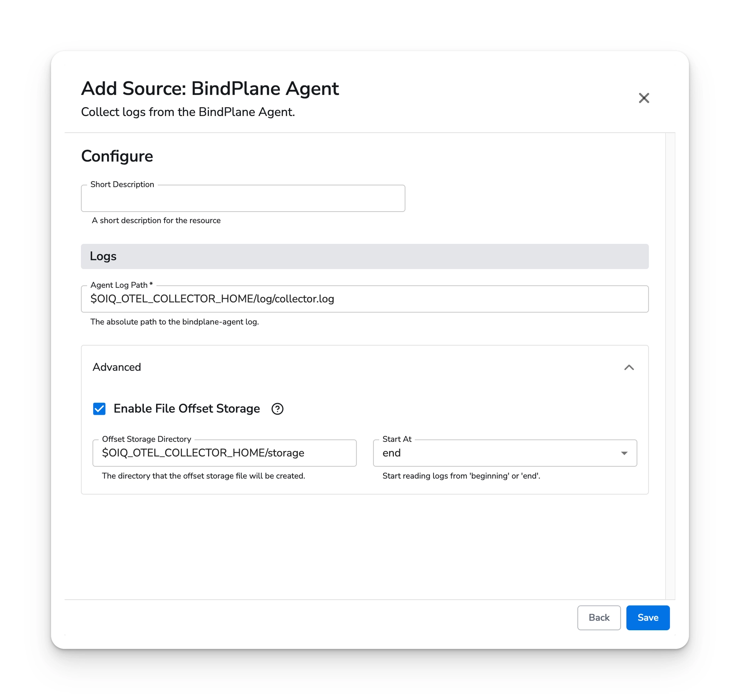Click the 'Enable File Offset Storage' label
This screenshot has height=700, width=740.
(187, 409)
